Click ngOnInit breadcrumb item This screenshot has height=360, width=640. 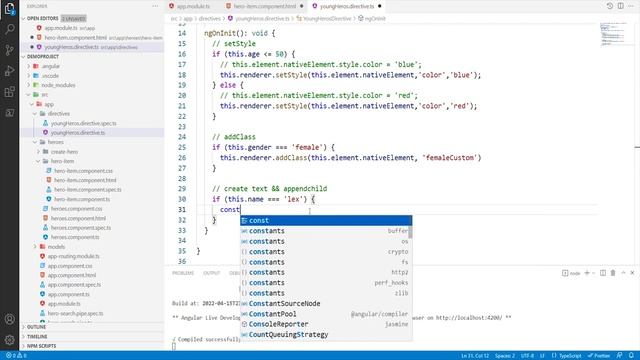click(375, 18)
